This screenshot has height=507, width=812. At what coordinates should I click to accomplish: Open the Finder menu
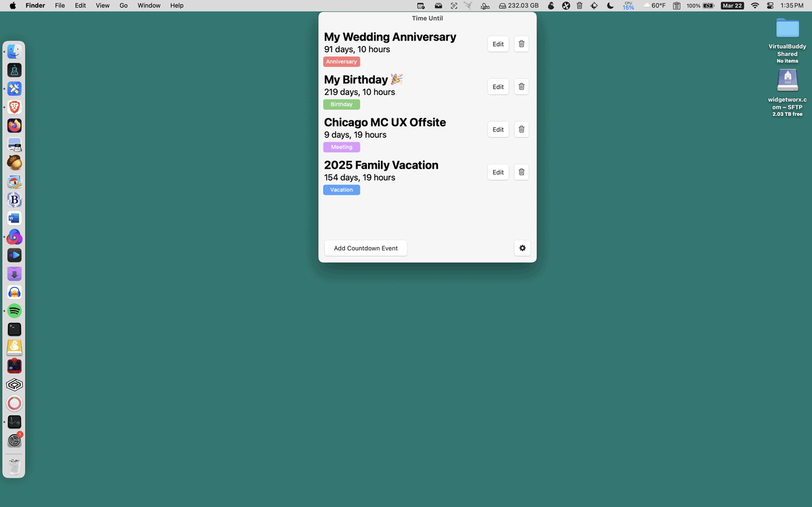[35, 5]
